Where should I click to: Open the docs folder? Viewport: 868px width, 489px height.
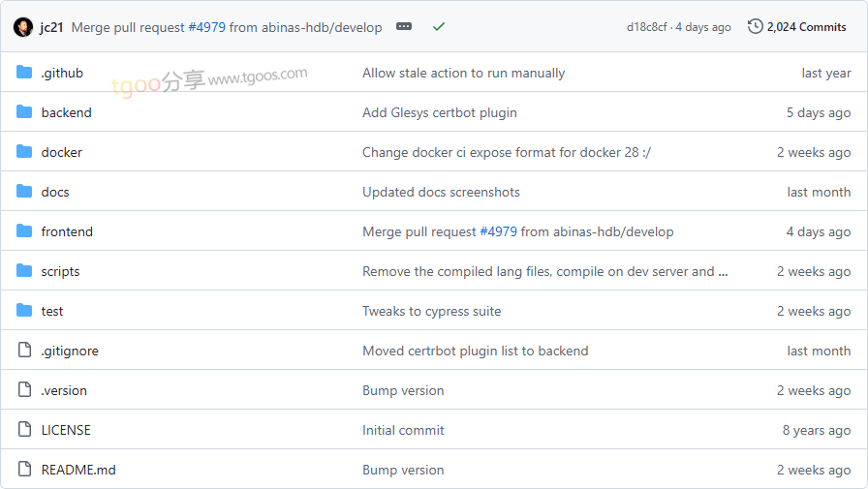55,192
